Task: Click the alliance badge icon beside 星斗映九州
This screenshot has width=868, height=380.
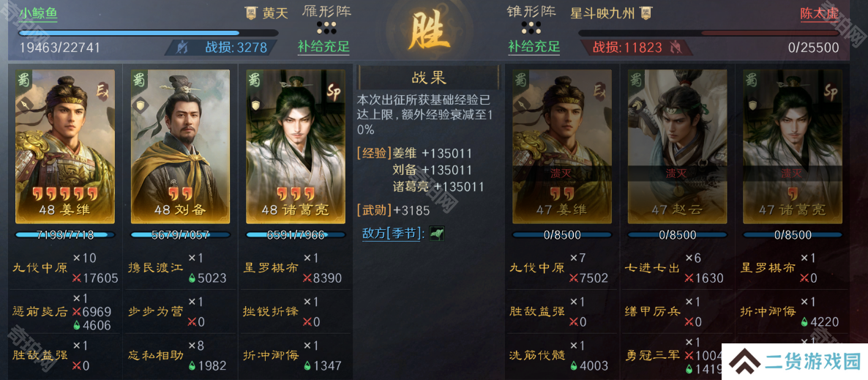Action: click(645, 12)
